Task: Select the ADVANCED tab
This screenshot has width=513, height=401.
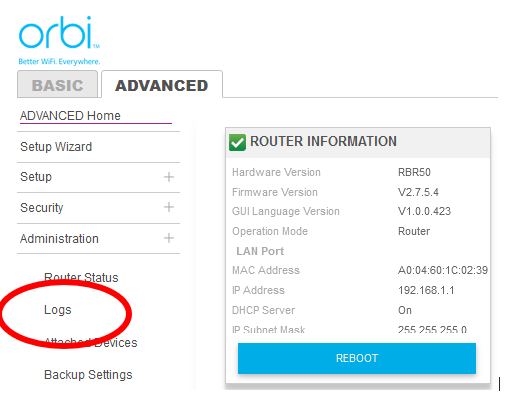Action: click(162, 84)
